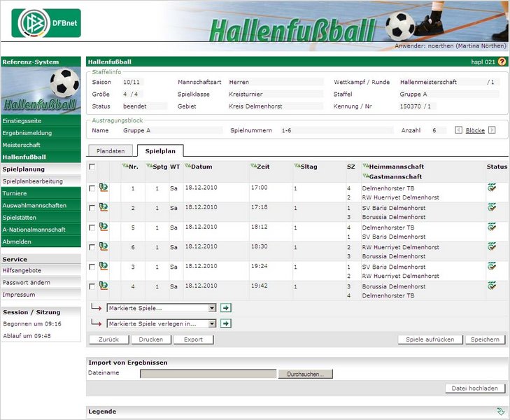Image resolution: width=510 pixels, height=420 pixels.
Task: Click the Speichern button
Action: click(485, 339)
